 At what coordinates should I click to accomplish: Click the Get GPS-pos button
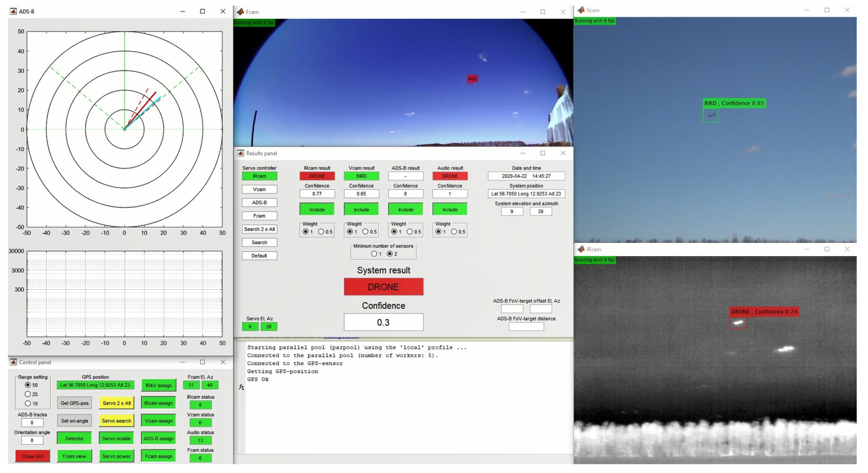point(74,403)
